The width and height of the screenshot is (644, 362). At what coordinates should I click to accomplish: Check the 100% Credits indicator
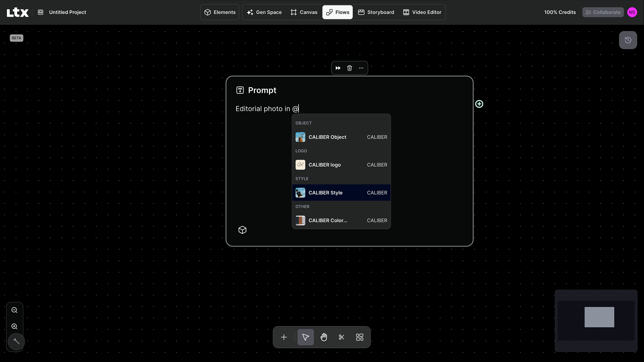coord(560,12)
